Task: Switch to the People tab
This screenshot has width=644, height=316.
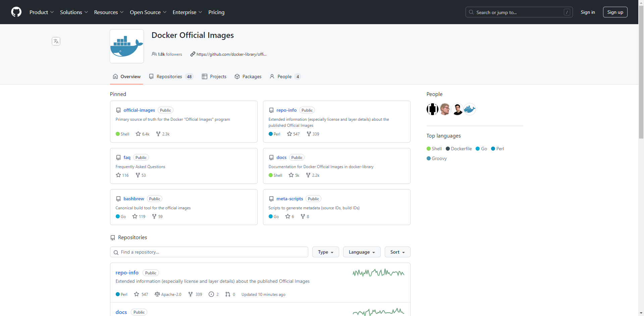Action: (x=285, y=76)
